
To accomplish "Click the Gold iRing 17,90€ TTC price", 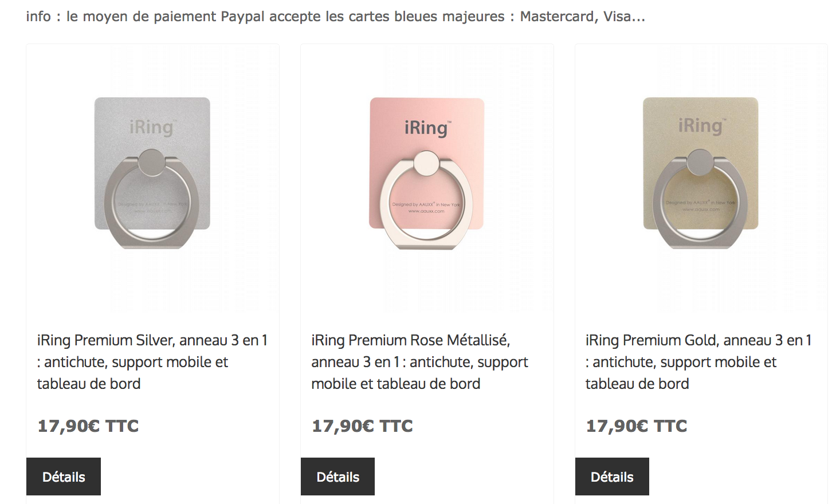I will 637,426.
